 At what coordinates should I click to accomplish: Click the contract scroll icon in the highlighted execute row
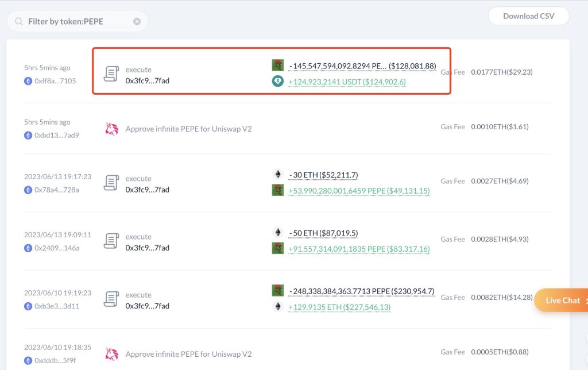point(111,74)
